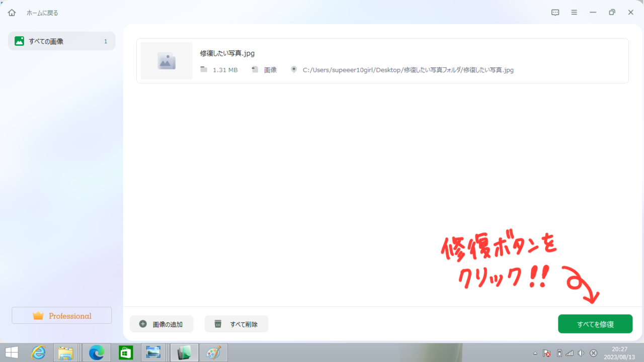The width and height of the screenshot is (644, 362).
Task: Click the Windows Start button
Action: coord(11,352)
